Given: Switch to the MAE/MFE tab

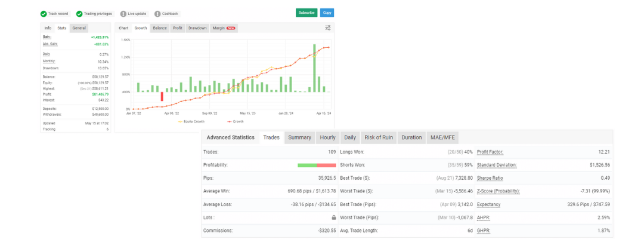Looking at the screenshot, I should point(442,137).
